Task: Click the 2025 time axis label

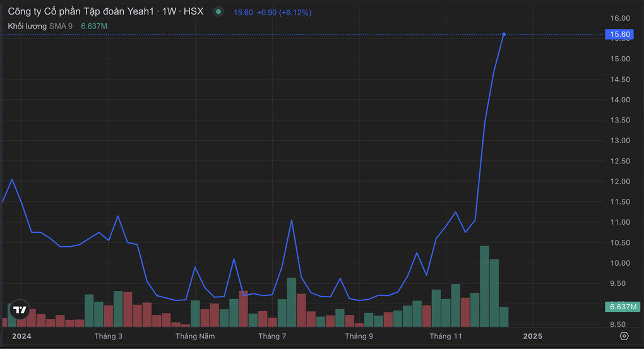Action: coord(533,336)
